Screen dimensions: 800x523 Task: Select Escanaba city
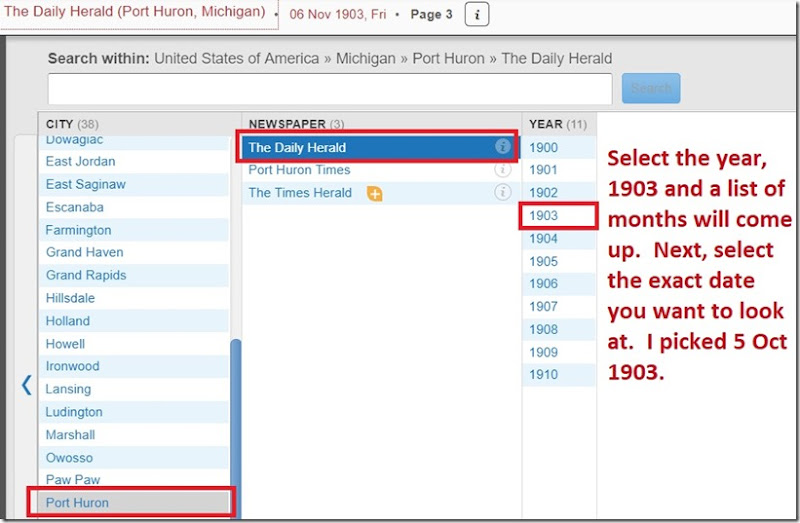point(134,207)
